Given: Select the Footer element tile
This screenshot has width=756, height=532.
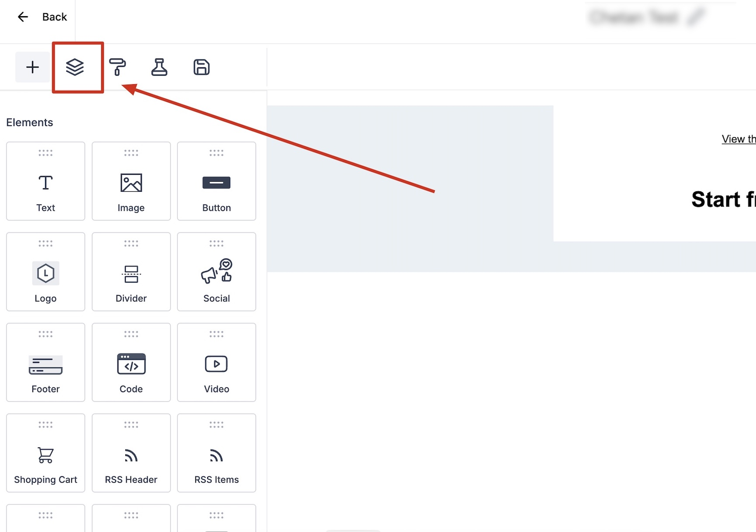Looking at the screenshot, I should click(45, 362).
